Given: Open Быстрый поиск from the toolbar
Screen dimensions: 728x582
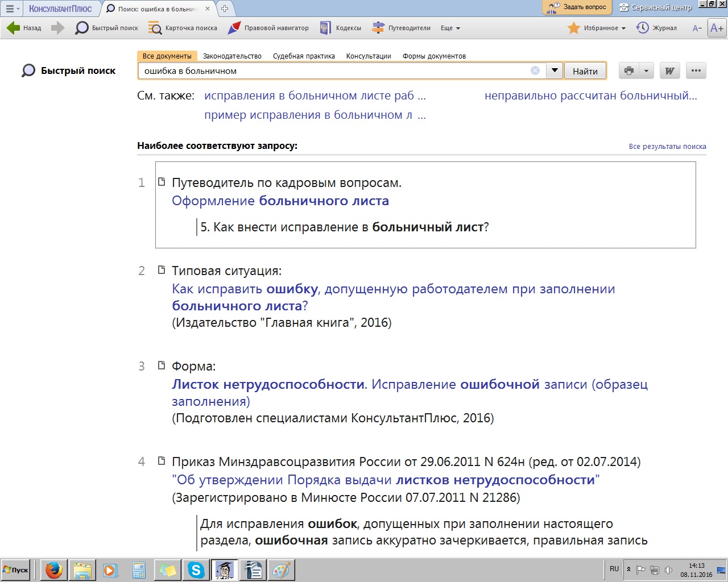Looking at the screenshot, I should click(x=107, y=28).
